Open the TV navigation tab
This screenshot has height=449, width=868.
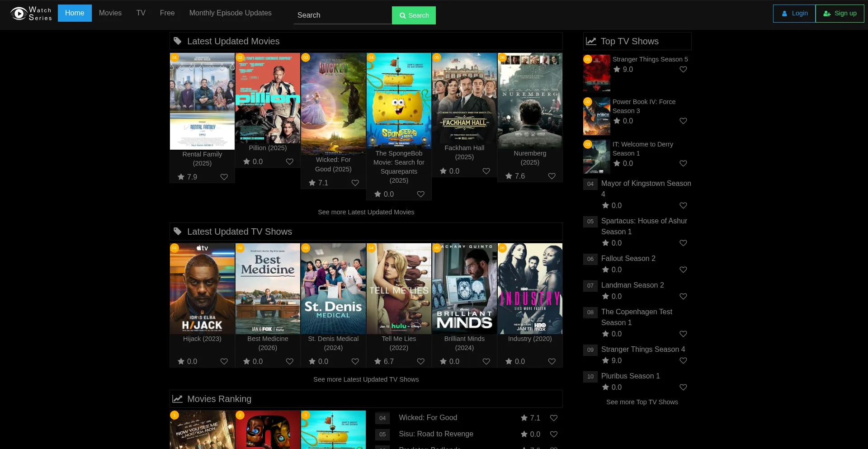[141, 13]
